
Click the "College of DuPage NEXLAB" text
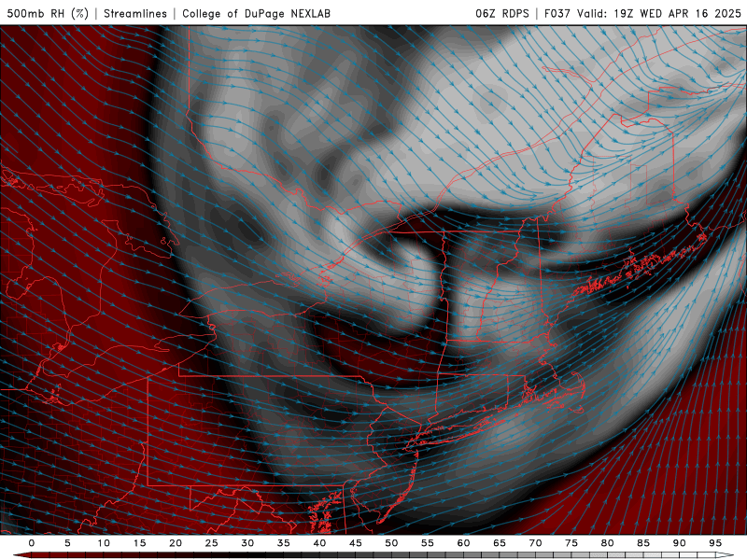(256, 13)
